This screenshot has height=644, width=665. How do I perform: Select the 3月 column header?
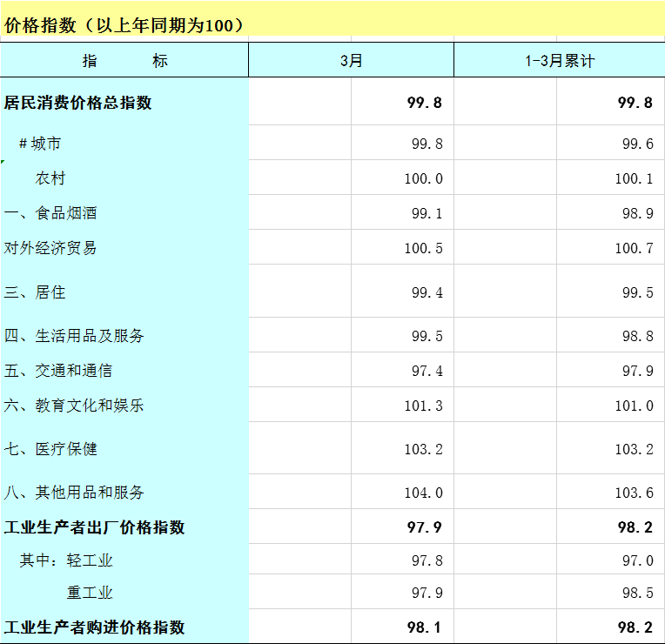click(351, 61)
